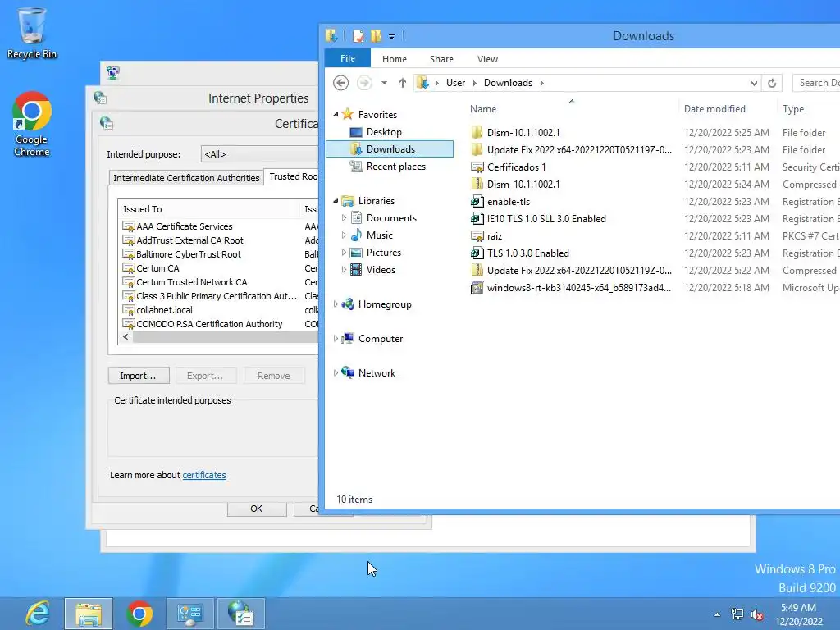Click the Properties quick access toolbar icon
This screenshot has height=630, width=840.
(x=358, y=36)
